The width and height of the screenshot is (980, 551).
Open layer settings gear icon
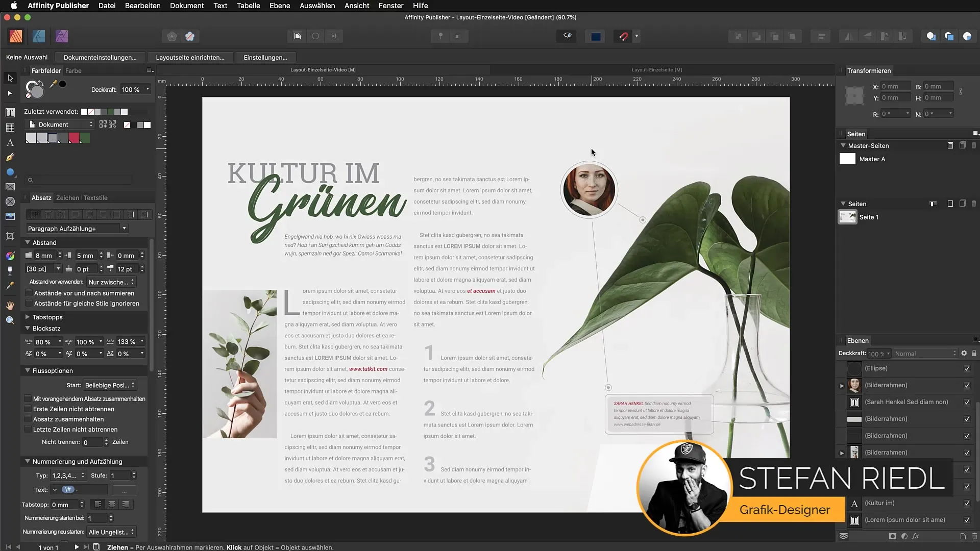point(964,353)
